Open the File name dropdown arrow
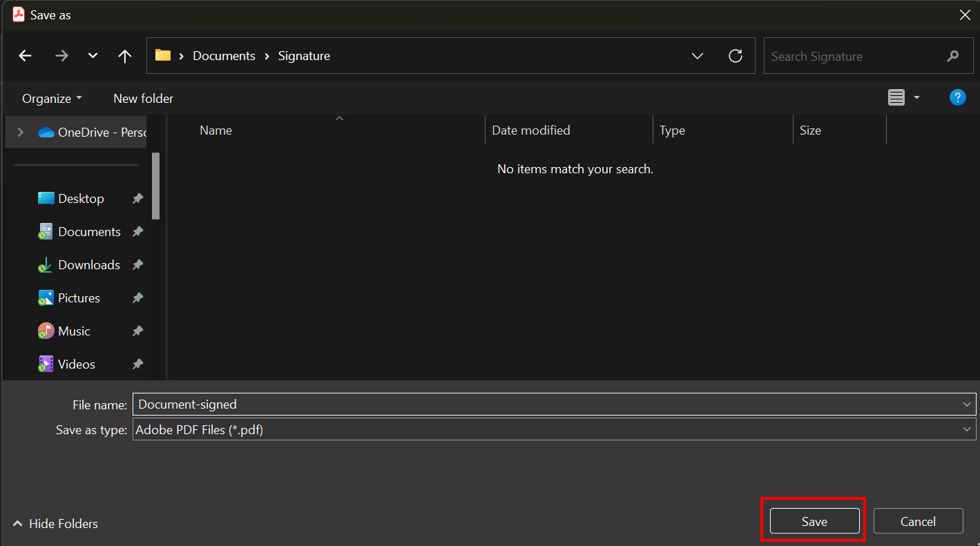 click(x=966, y=404)
